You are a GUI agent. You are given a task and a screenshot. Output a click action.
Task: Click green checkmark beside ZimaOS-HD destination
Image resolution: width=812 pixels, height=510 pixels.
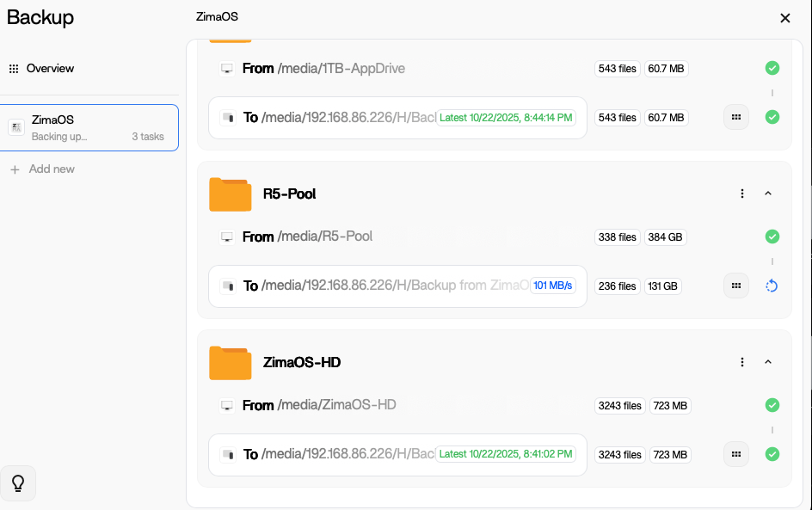coord(772,454)
